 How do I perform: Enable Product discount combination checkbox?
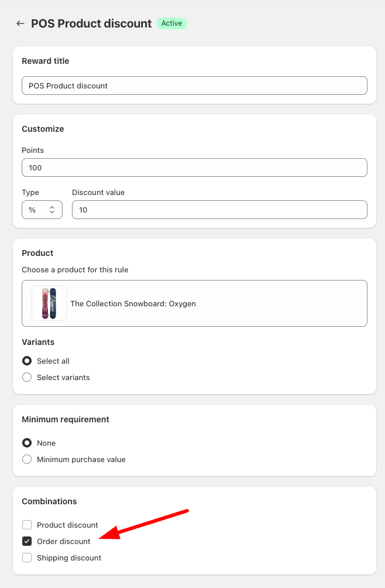(x=27, y=525)
